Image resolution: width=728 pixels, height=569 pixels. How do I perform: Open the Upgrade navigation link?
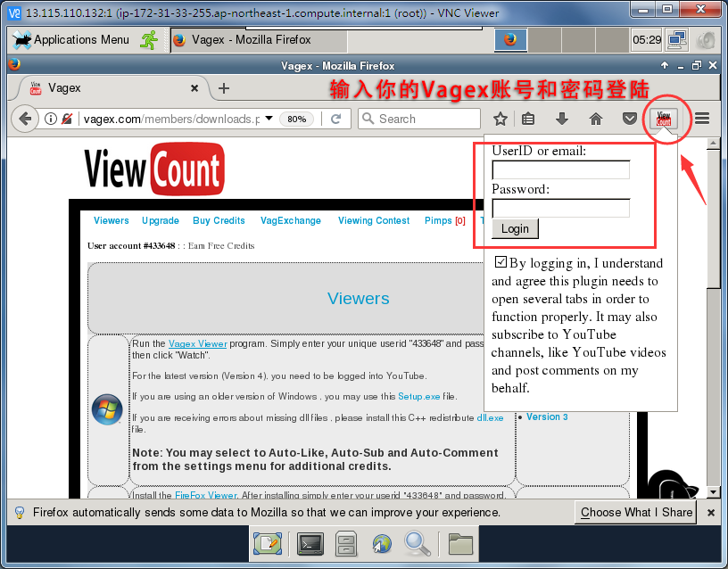coord(161,220)
